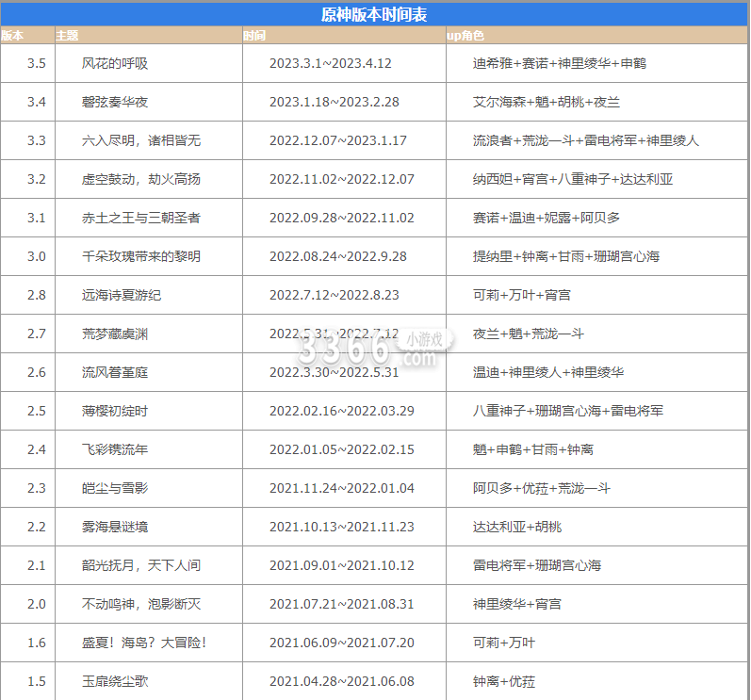751x700 pixels.
Task: Click date 2022.09.28~2022.11.02
Action: point(342,218)
